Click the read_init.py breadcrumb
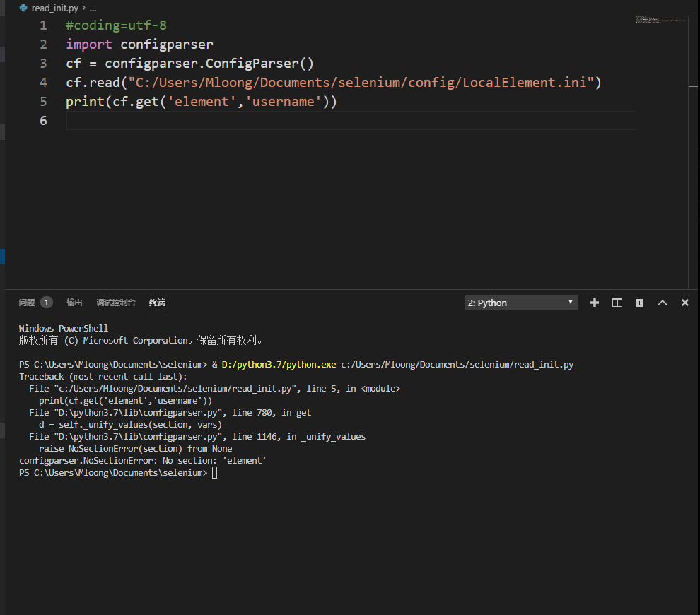The width and height of the screenshot is (700, 615). (55, 8)
